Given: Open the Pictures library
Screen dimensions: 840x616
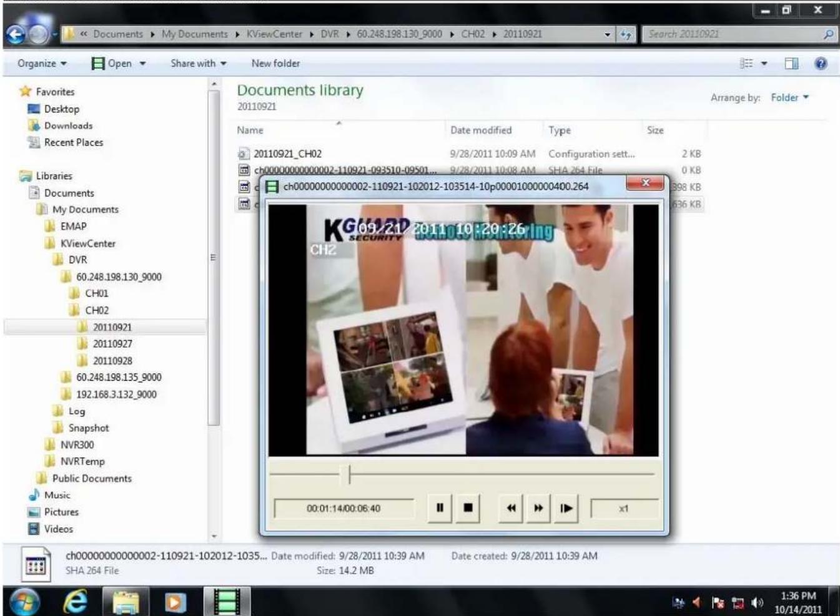Looking at the screenshot, I should coord(61,512).
